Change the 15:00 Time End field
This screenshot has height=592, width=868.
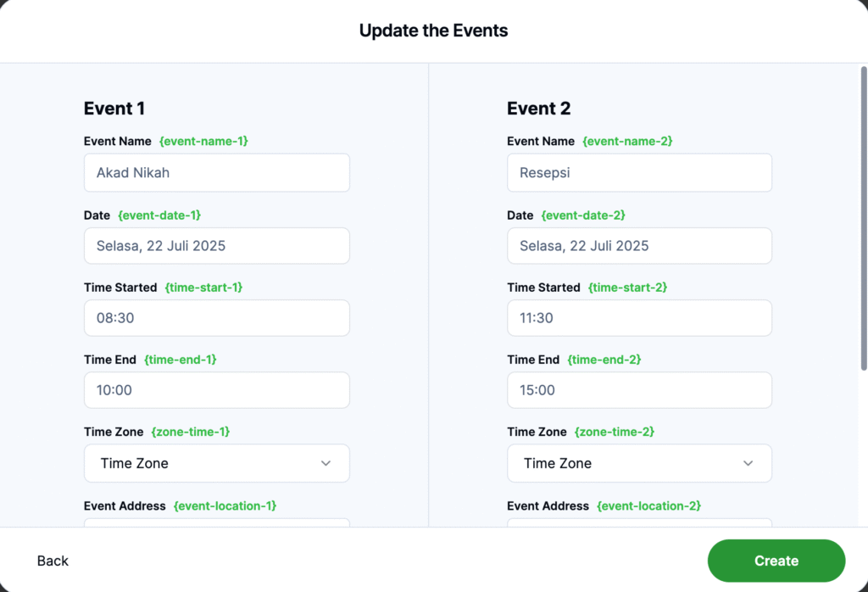[x=639, y=390]
